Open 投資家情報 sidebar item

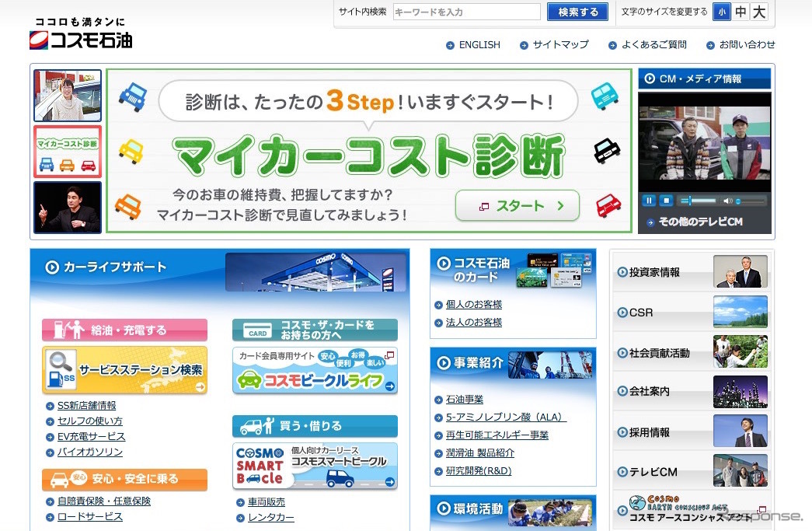(x=692, y=271)
